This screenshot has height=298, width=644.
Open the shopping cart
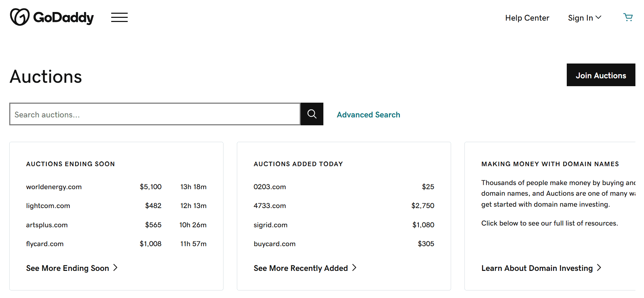pos(628,17)
